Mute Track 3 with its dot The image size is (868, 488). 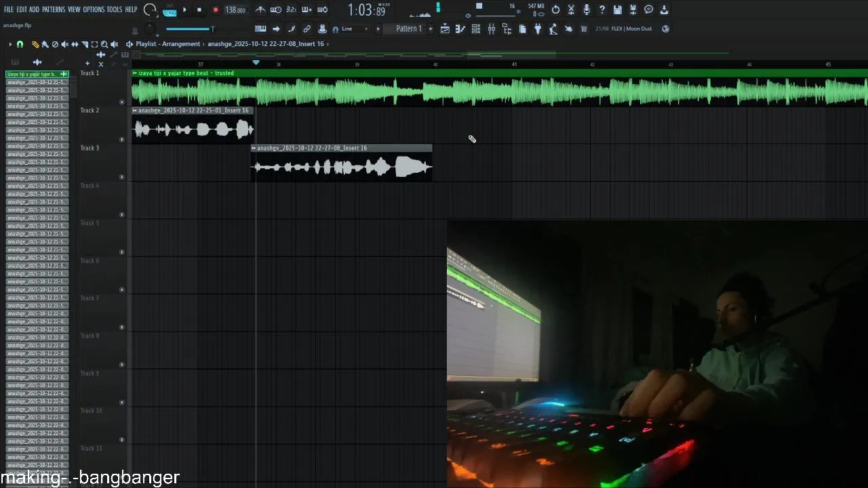coord(122,177)
